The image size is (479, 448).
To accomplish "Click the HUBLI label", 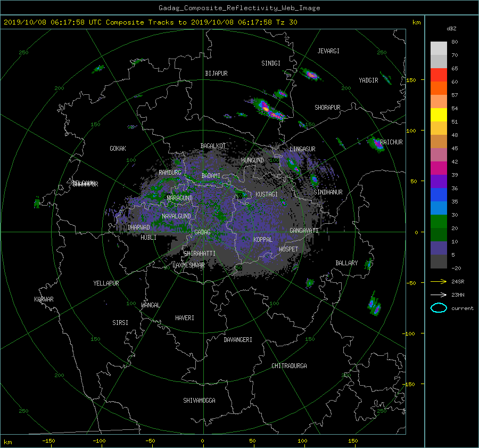I will (x=148, y=238).
